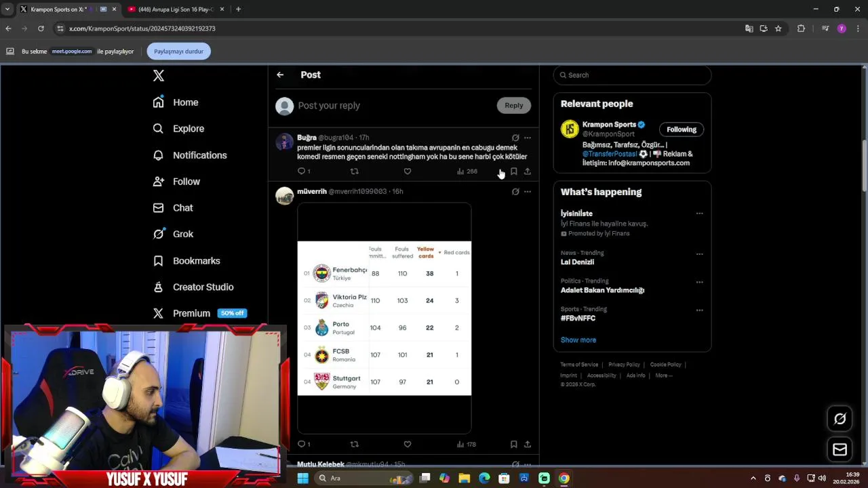
Task: Share müverrih's comment
Action: coord(527,445)
